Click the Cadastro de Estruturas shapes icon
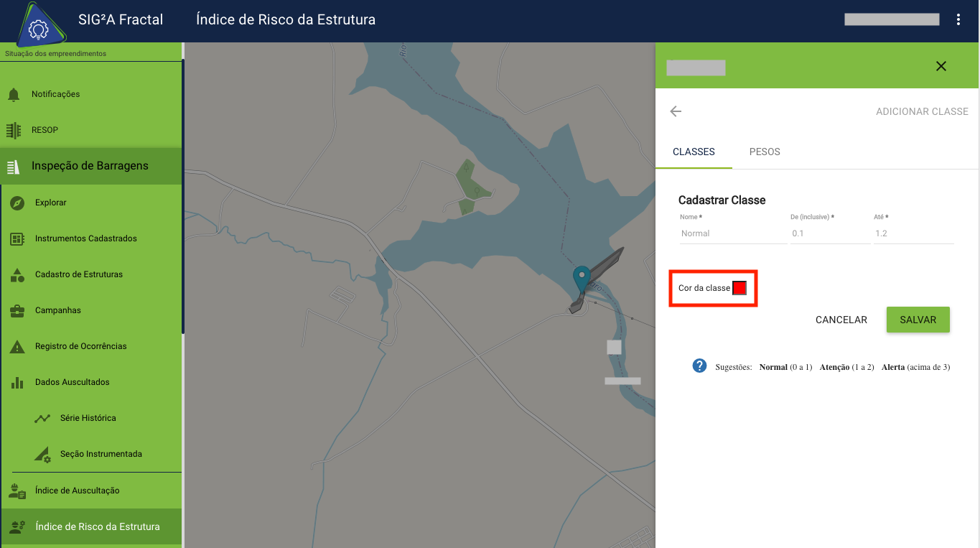The height and width of the screenshot is (548, 980). (x=18, y=274)
